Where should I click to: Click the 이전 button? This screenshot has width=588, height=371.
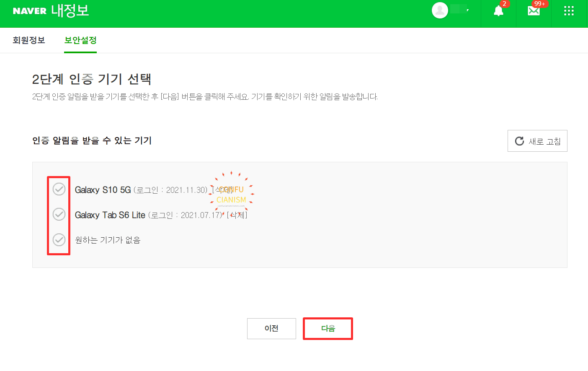click(x=271, y=329)
